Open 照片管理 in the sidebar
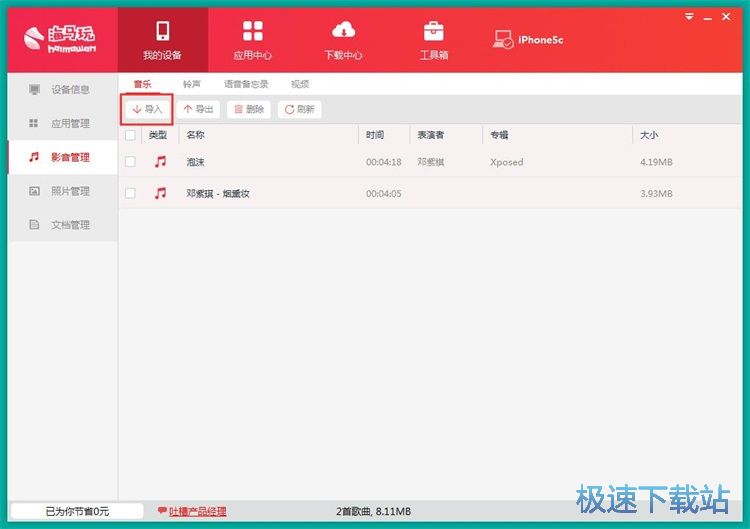This screenshot has height=529, width=750. click(x=63, y=191)
